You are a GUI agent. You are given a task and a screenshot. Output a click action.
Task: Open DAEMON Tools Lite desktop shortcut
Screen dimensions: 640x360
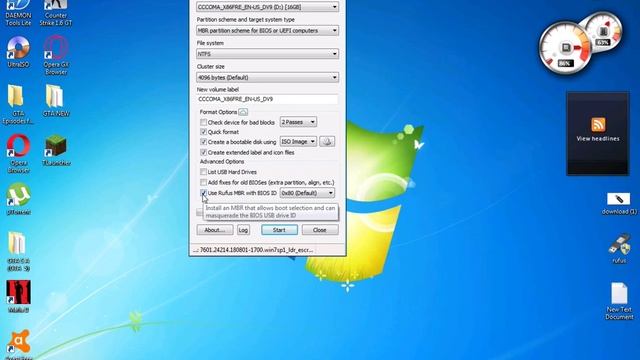(18, 13)
